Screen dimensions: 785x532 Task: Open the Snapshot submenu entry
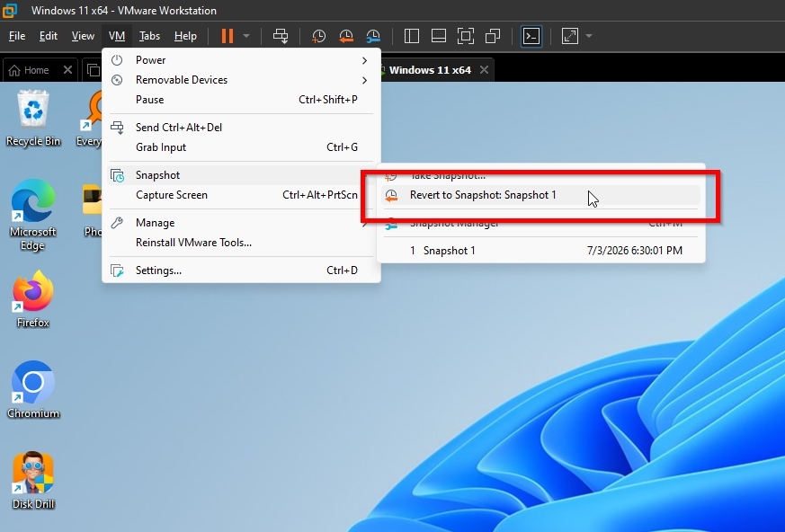[x=241, y=175]
